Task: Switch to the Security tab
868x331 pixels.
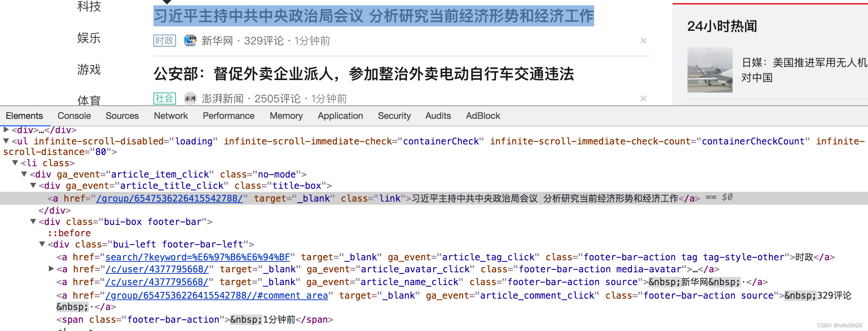Action: [x=394, y=116]
